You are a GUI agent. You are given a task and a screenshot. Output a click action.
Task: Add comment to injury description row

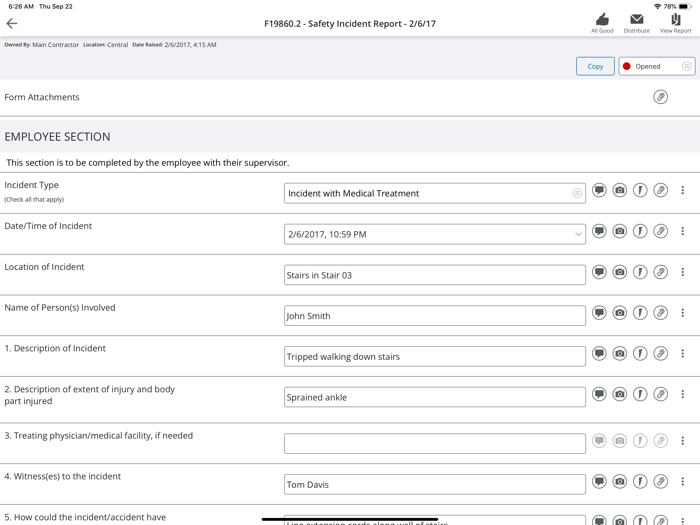click(x=599, y=394)
